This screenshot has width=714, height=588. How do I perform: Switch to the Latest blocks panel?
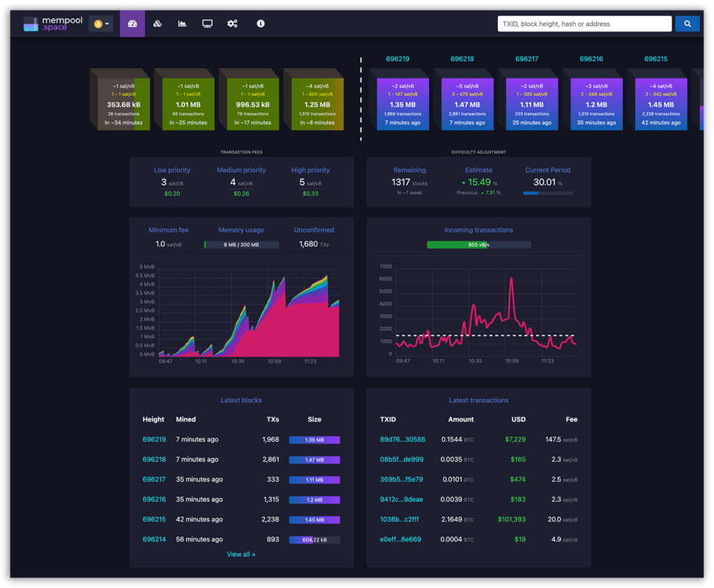pos(241,400)
